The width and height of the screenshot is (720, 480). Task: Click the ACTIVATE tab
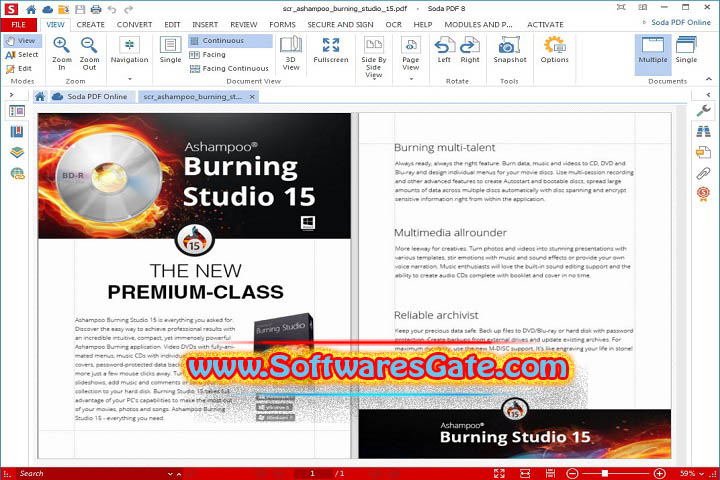coord(545,25)
